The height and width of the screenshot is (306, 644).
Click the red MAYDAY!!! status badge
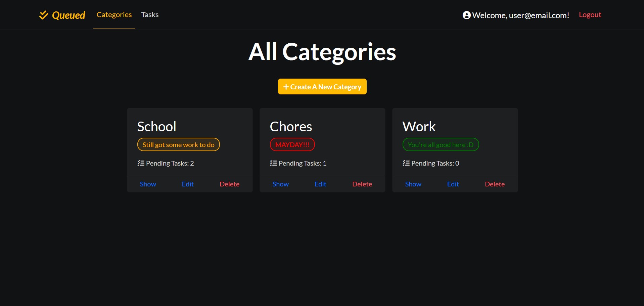pyautogui.click(x=292, y=144)
